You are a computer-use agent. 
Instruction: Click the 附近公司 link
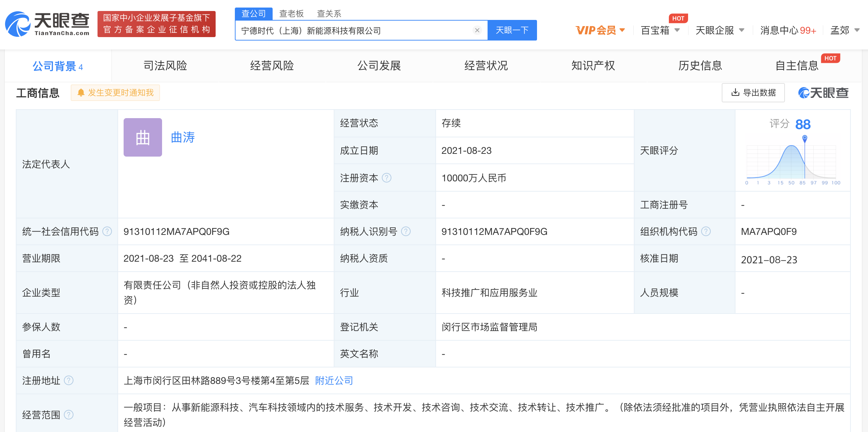[334, 380]
